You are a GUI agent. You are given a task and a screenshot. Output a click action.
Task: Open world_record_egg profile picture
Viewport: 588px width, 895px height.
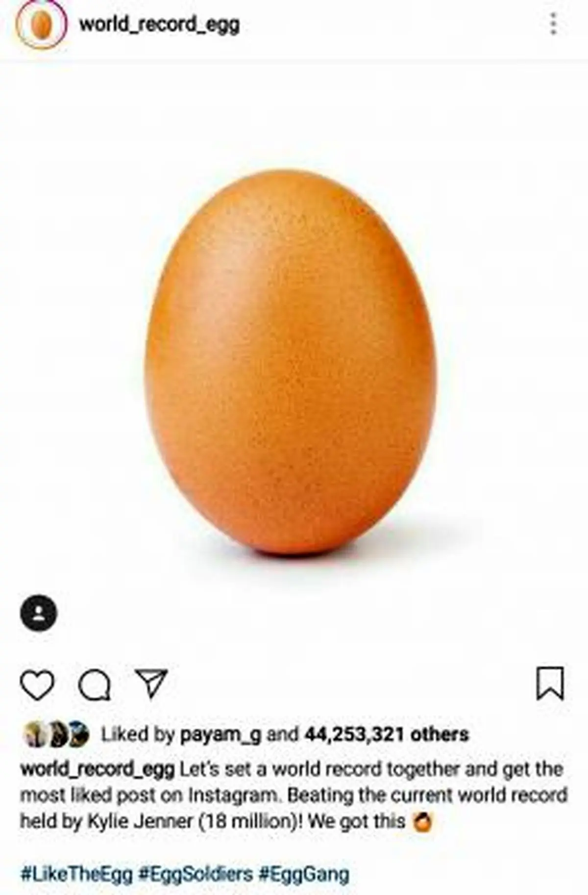(42, 24)
